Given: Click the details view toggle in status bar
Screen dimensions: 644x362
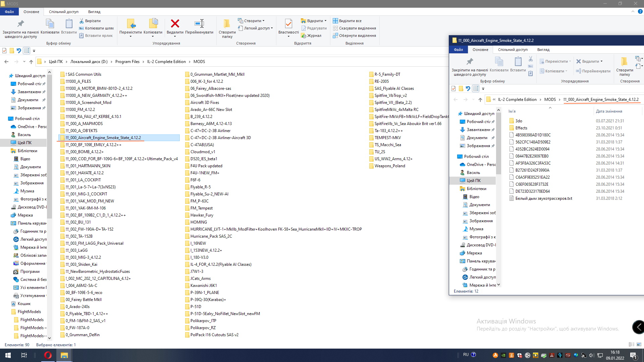Looking at the screenshot, I should [x=631, y=345].
